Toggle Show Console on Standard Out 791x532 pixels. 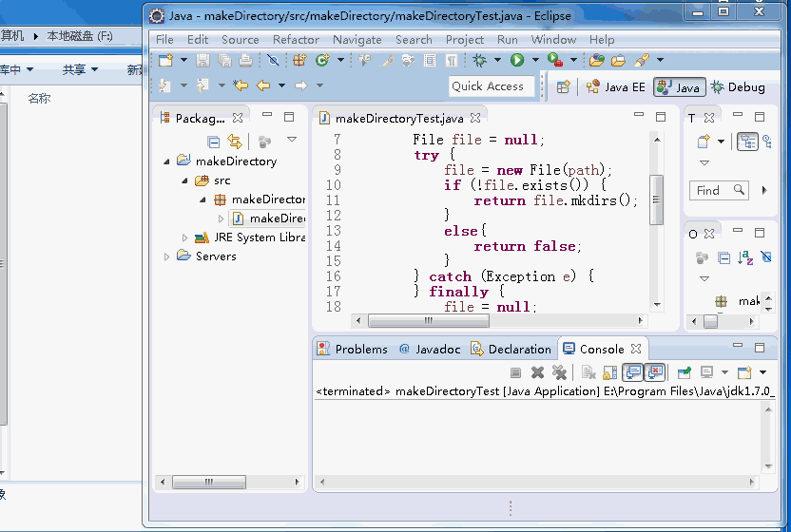(x=632, y=372)
